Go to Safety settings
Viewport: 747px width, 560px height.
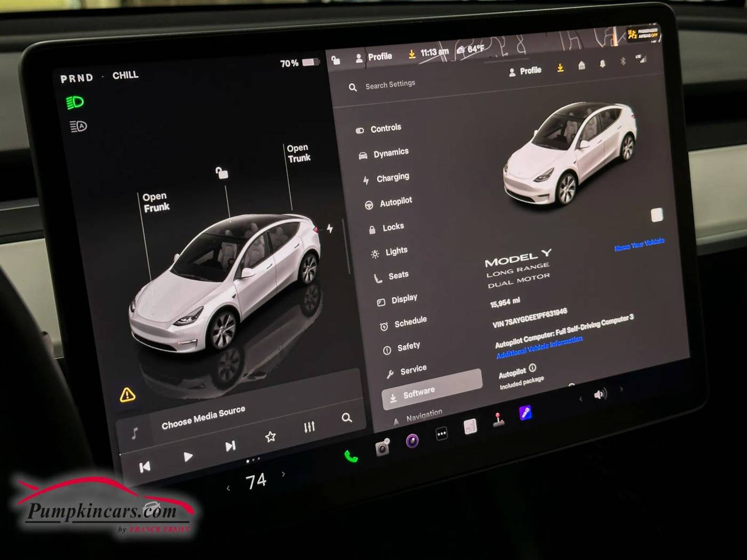coord(402,348)
